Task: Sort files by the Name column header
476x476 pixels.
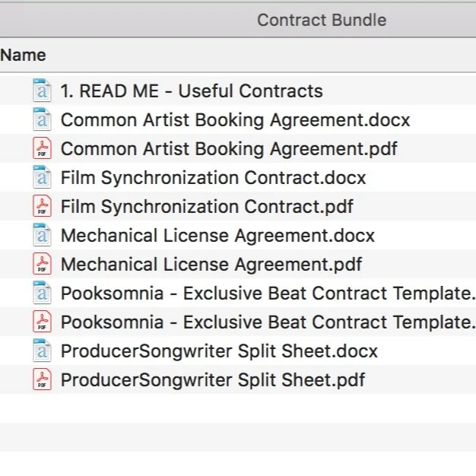Action: tap(24, 55)
